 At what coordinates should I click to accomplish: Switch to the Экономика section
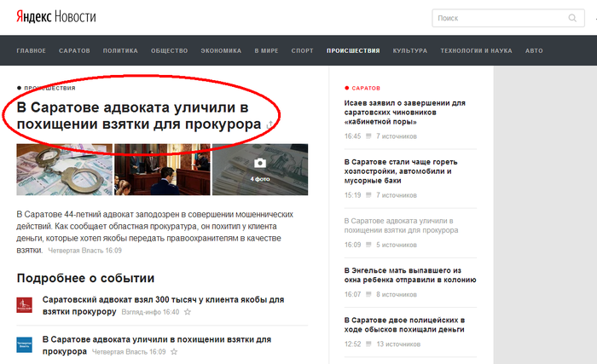pos(221,50)
